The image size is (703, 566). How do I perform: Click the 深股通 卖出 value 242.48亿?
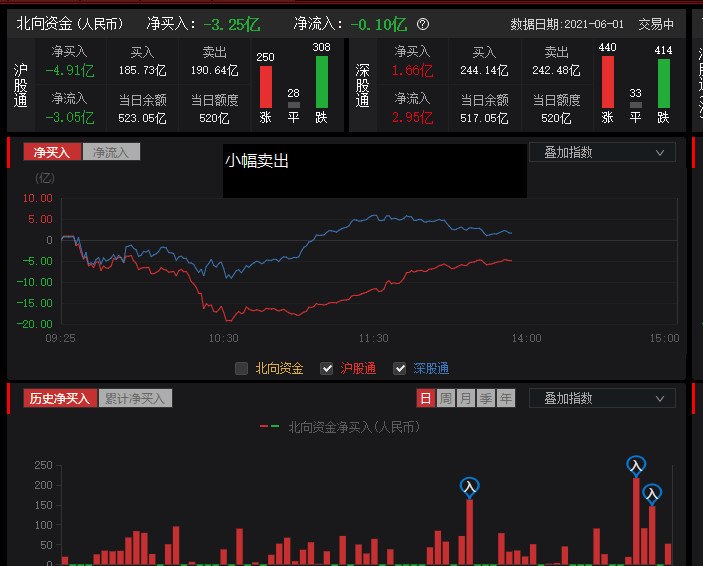tap(556, 70)
